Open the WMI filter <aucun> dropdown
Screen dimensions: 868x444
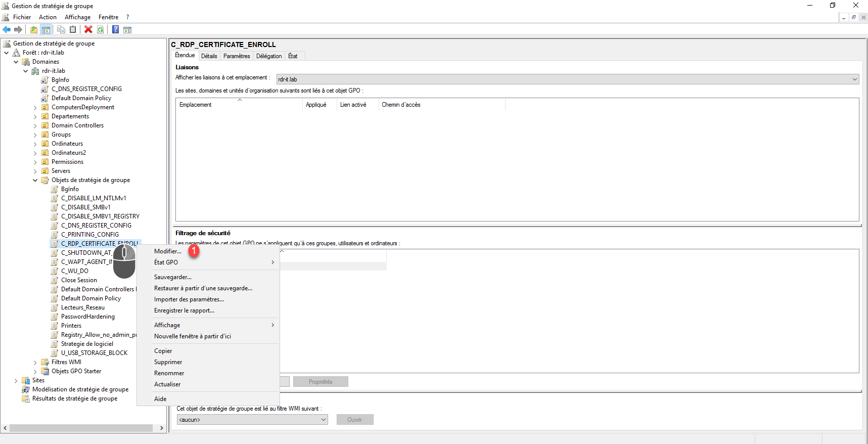coord(252,420)
